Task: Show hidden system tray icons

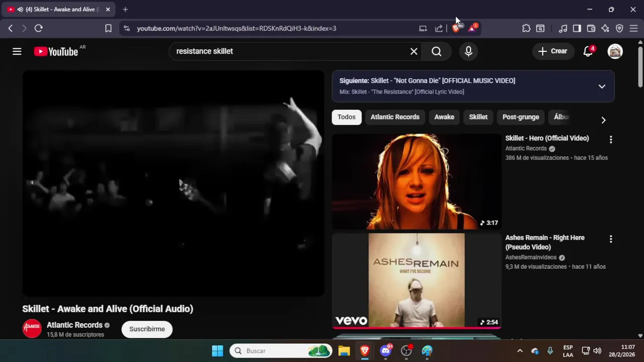Action: tap(520, 350)
